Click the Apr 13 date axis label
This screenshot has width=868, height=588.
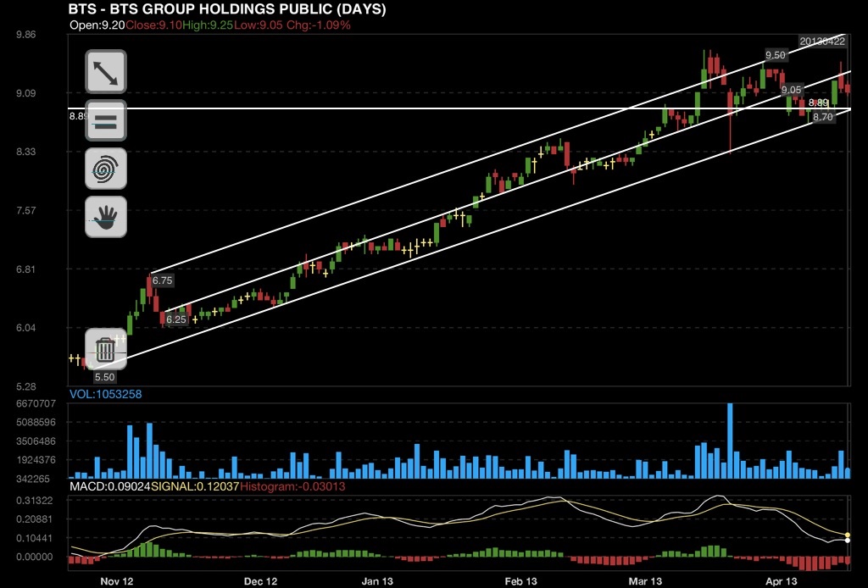pos(781,581)
